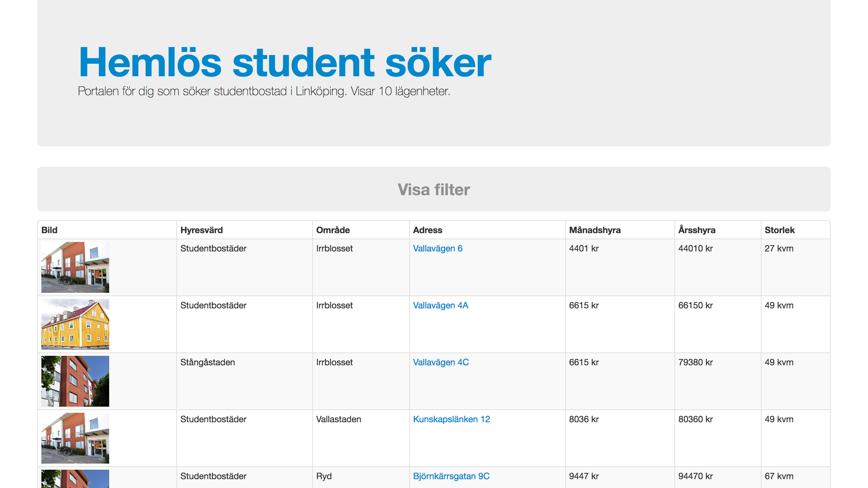Viewport: 868px width, 488px height.
Task: Click the Kunskapslänken 12 building photo
Action: [75, 438]
